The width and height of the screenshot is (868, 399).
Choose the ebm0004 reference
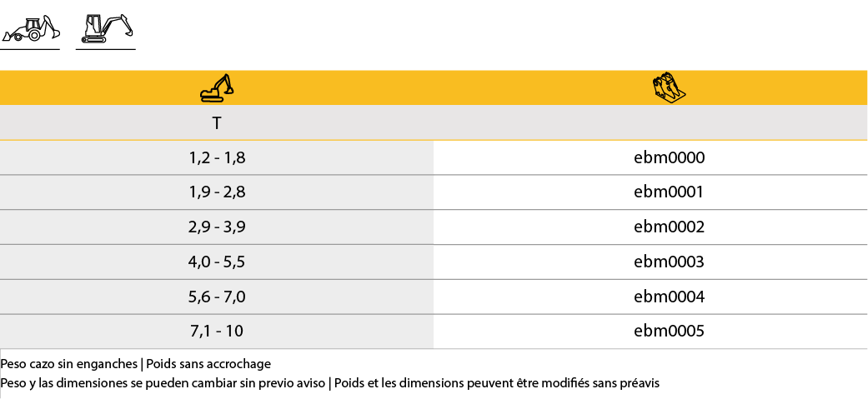tap(669, 297)
